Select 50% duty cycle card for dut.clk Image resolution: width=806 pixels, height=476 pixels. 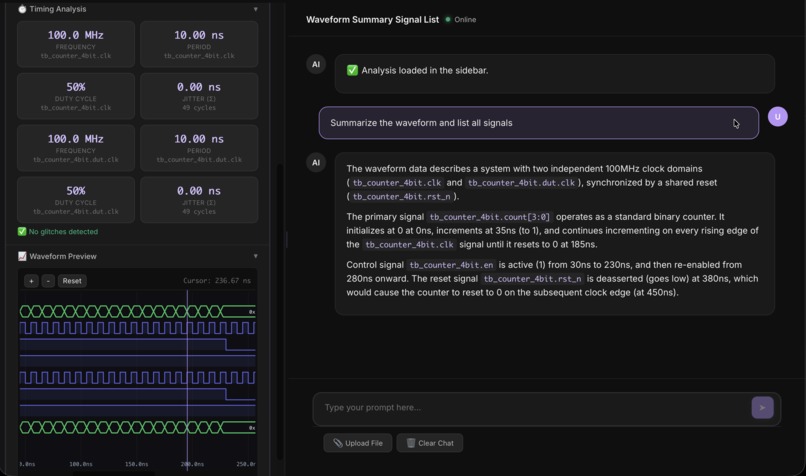point(76,200)
